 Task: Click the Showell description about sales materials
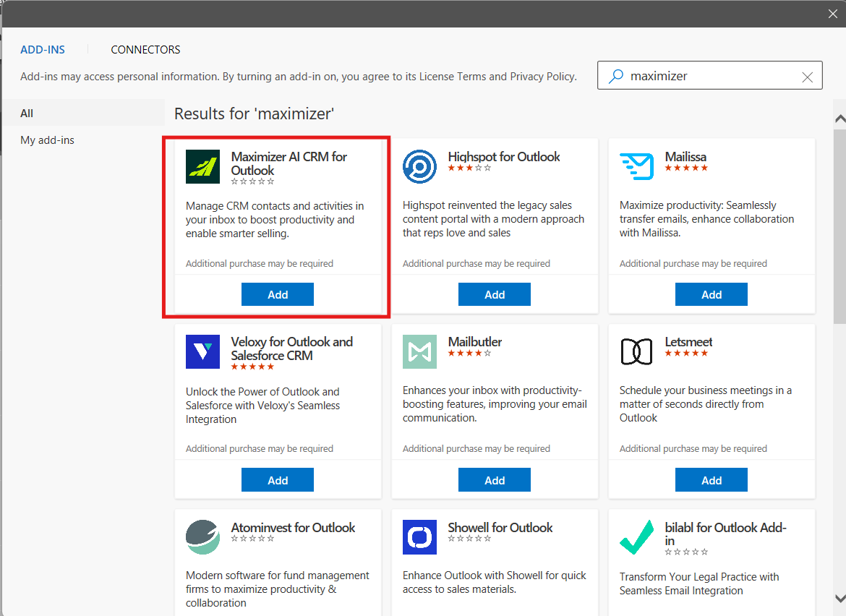coord(494,583)
